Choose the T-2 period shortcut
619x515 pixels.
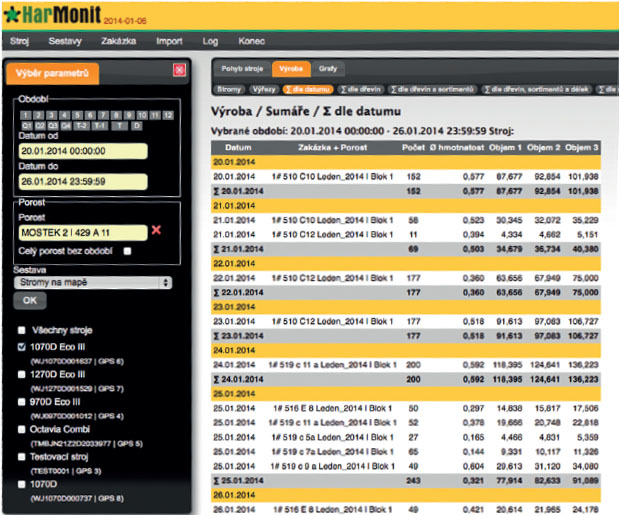(82, 126)
